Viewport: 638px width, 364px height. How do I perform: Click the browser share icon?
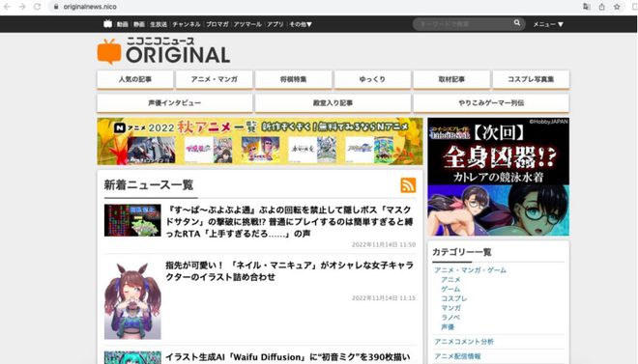601,7
